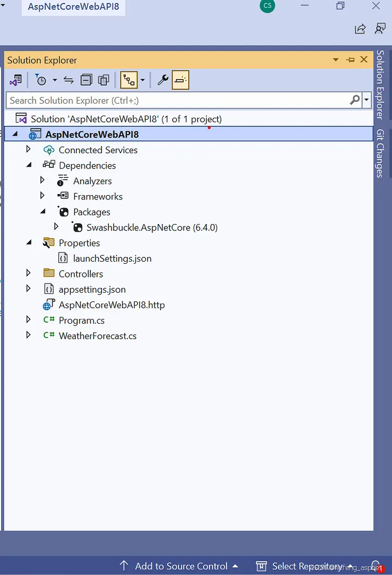The image size is (392, 575).
Task: Click the .http file globe icon
Action: pyautogui.click(x=48, y=304)
